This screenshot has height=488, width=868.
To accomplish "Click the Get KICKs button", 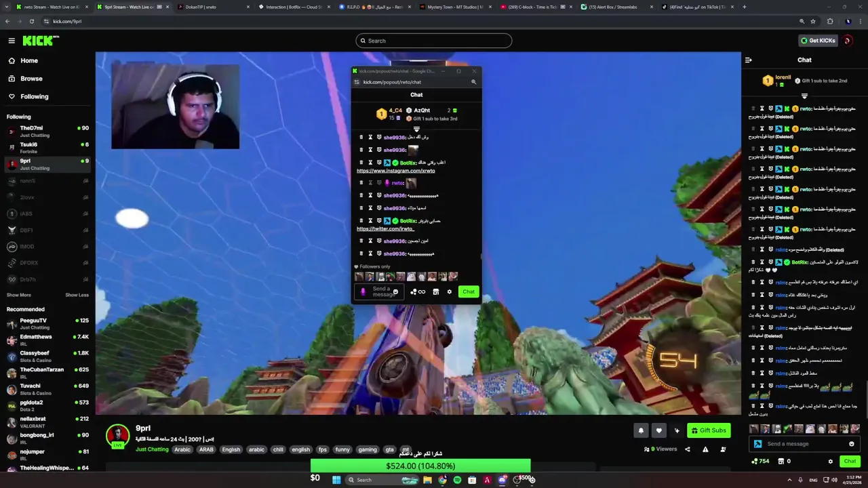I will (817, 41).
